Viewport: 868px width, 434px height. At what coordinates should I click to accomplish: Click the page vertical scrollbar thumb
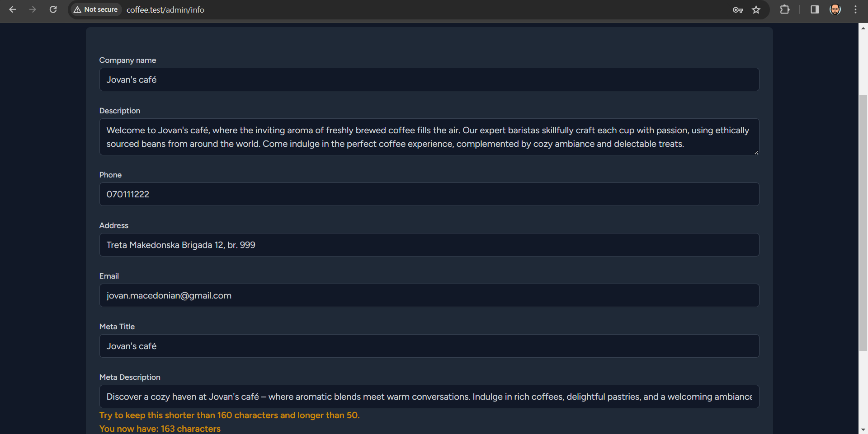(x=863, y=222)
